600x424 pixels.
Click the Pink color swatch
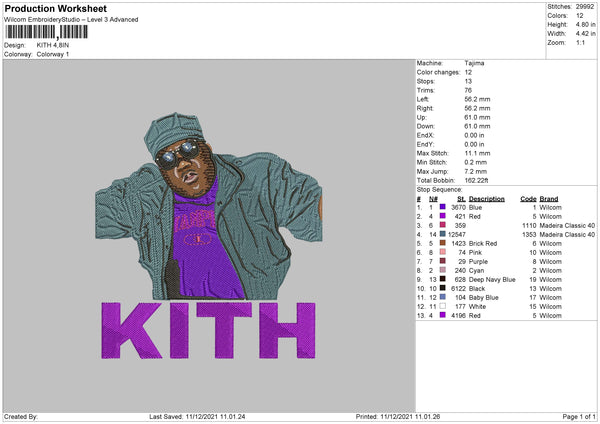pos(442,252)
